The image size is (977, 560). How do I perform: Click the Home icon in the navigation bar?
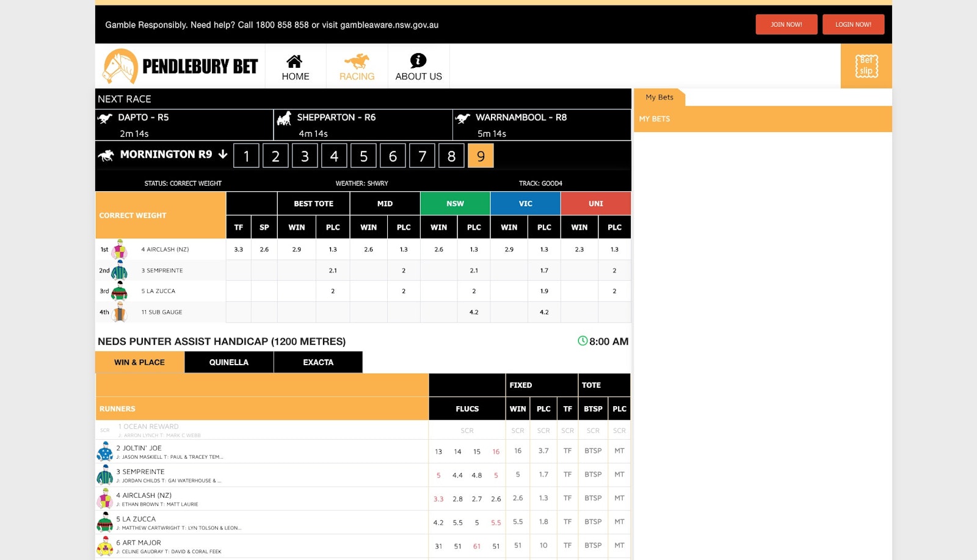[x=296, y=62]
